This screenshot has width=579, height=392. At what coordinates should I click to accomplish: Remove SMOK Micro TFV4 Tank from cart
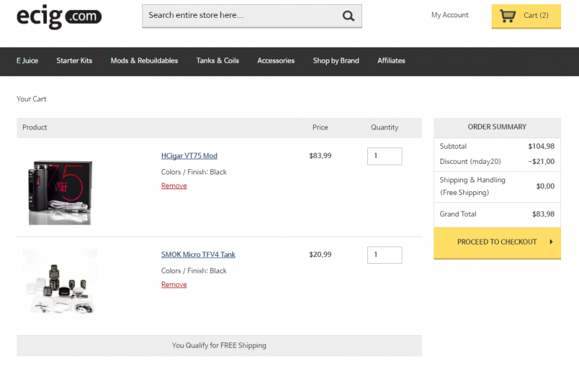click(174, 285)
